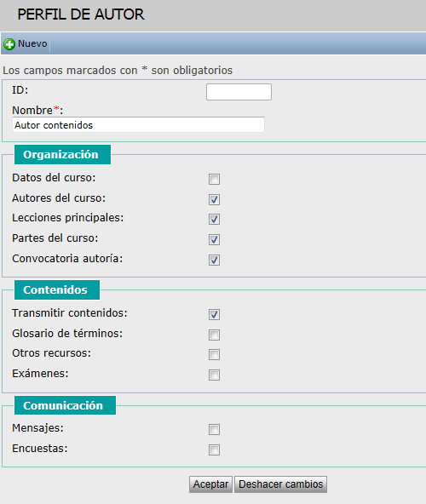The height and width of the screenshot is (504, 426).
Task: Focus the ID input field
Action: [x=239, y=92]
